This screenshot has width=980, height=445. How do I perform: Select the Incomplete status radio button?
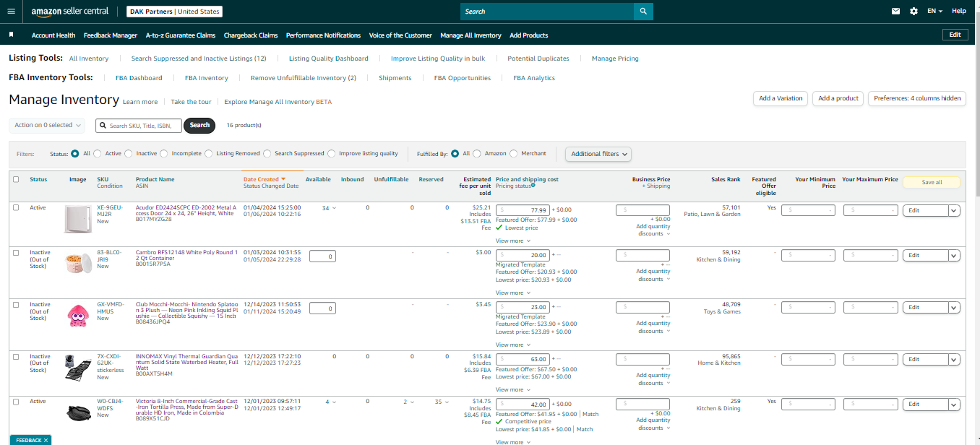[164, 153]
